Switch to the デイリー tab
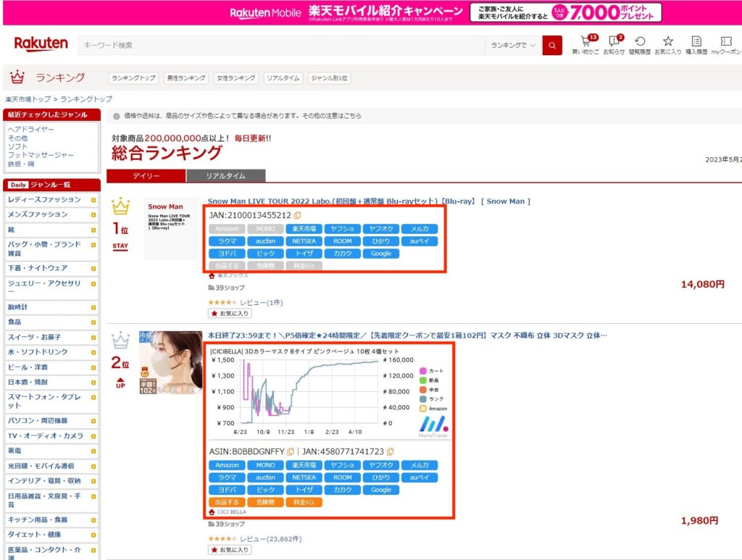742x560 pixels. (146, 176)
